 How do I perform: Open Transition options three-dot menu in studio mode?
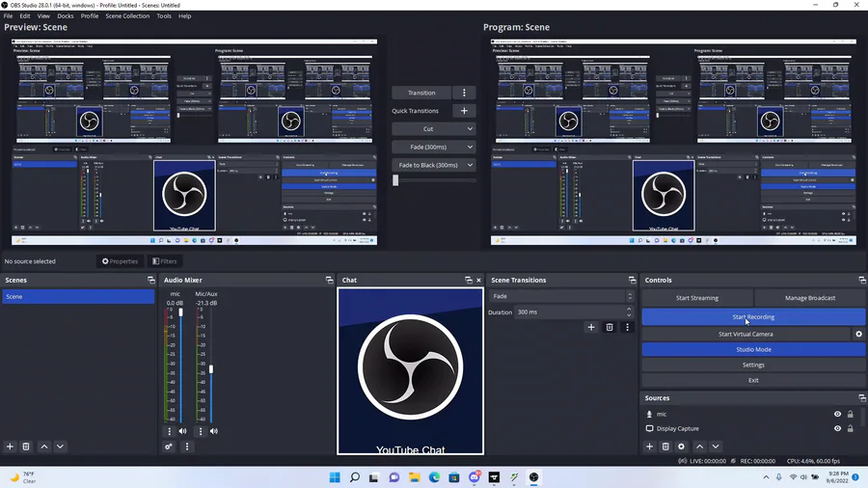pos(464,93)
